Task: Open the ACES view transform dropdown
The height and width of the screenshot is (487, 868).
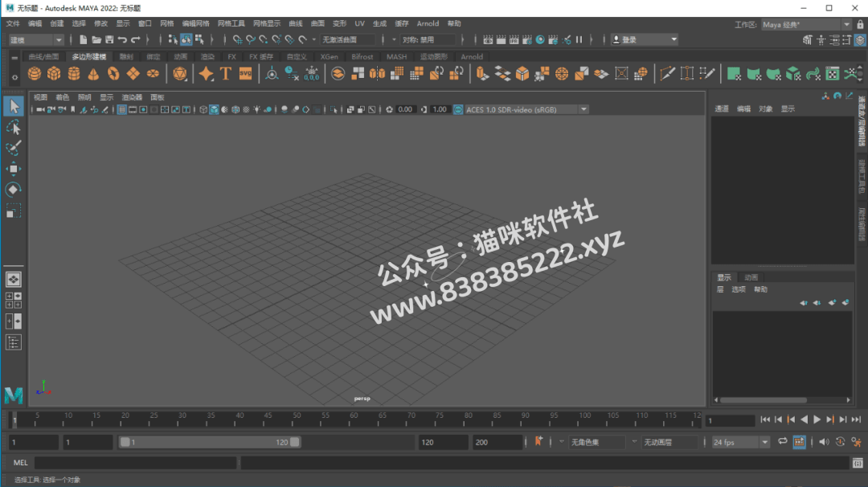Action: point(527,109)
